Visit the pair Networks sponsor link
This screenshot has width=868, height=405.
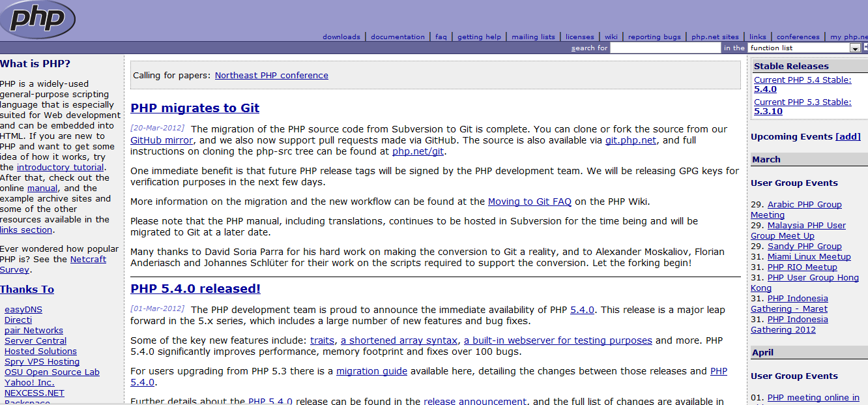[x=34, y=331]
